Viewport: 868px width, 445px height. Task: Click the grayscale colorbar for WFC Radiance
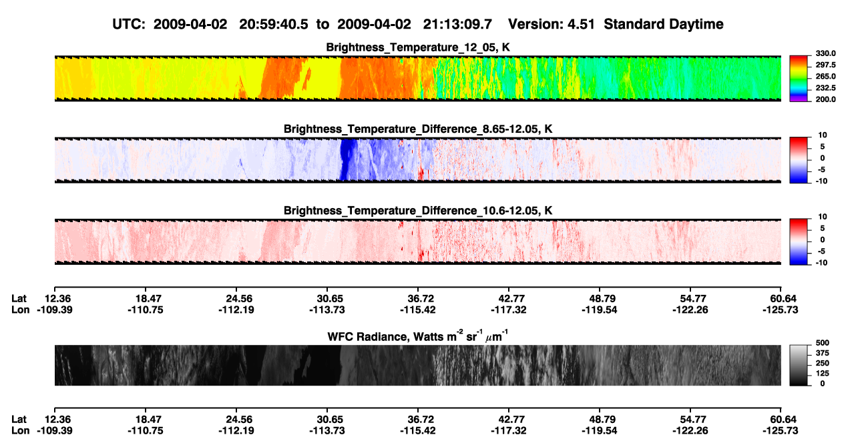point(800,365)
